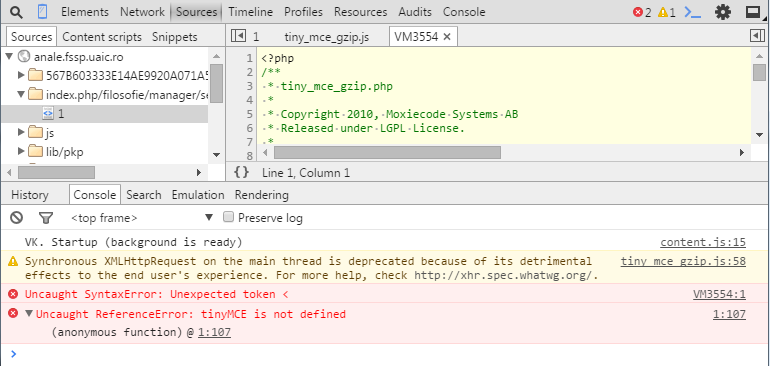
Task: Click the red errors count icon
Action: click(638, 12)
